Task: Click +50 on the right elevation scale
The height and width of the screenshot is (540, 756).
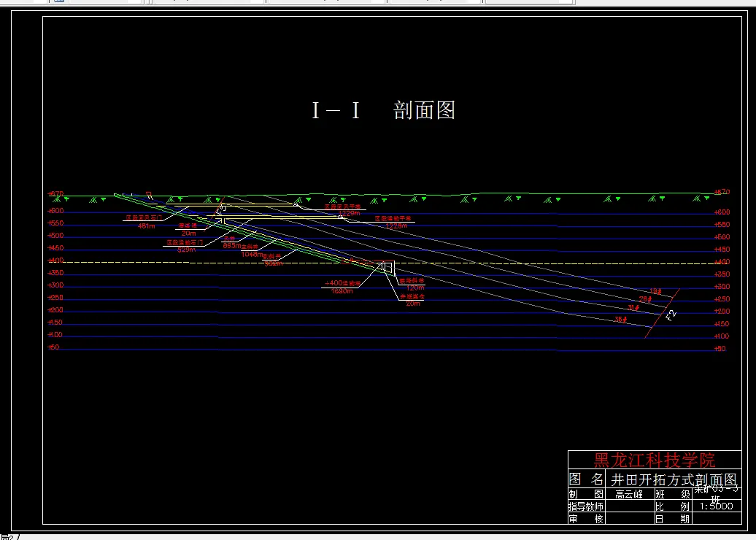Action: pyautogui.click(x=720, y=349)
